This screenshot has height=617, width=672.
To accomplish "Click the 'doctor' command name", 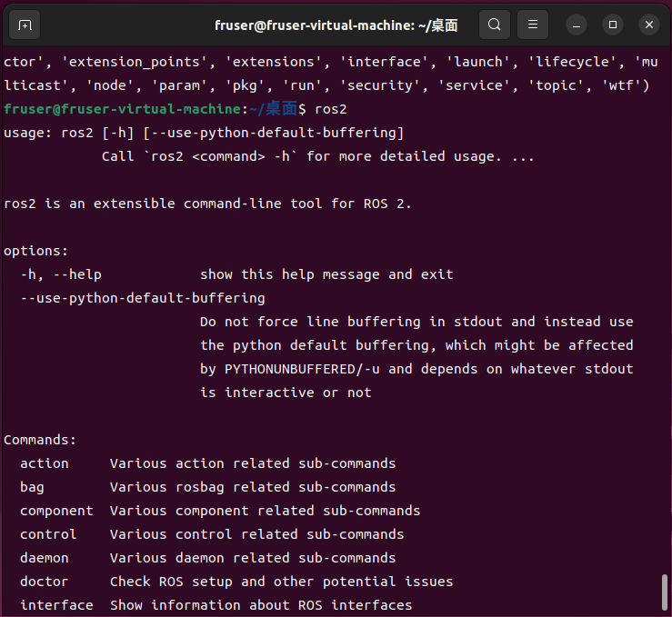I will click(45, 582).
